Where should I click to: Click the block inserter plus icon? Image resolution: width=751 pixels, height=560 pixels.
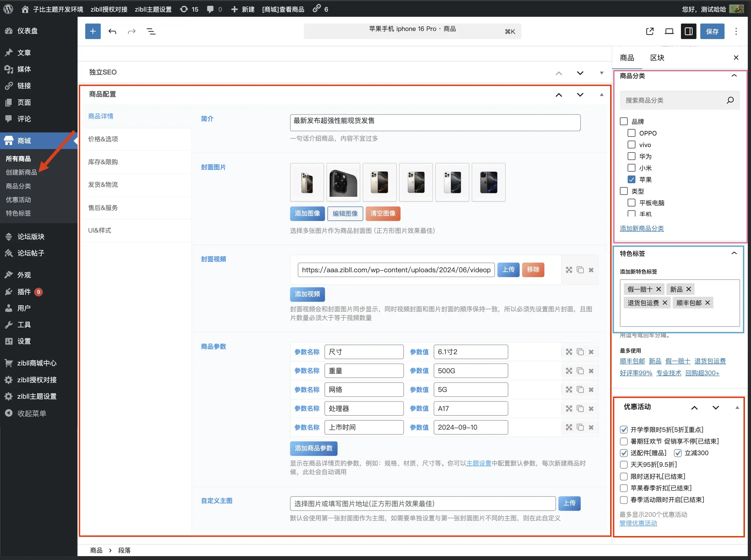pos(93,32)
